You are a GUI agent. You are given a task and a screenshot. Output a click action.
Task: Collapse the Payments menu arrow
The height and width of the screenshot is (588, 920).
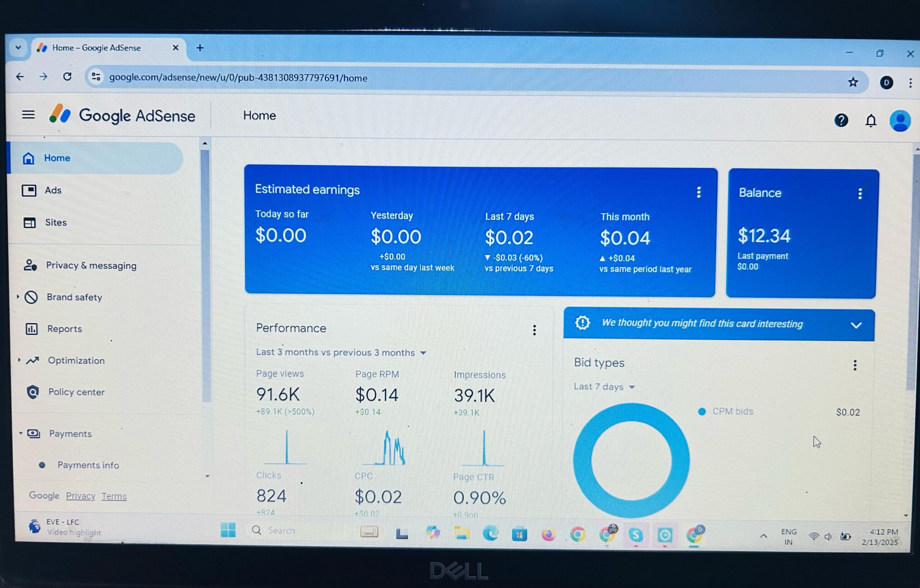pyautogui.click(x=20, y=433)
